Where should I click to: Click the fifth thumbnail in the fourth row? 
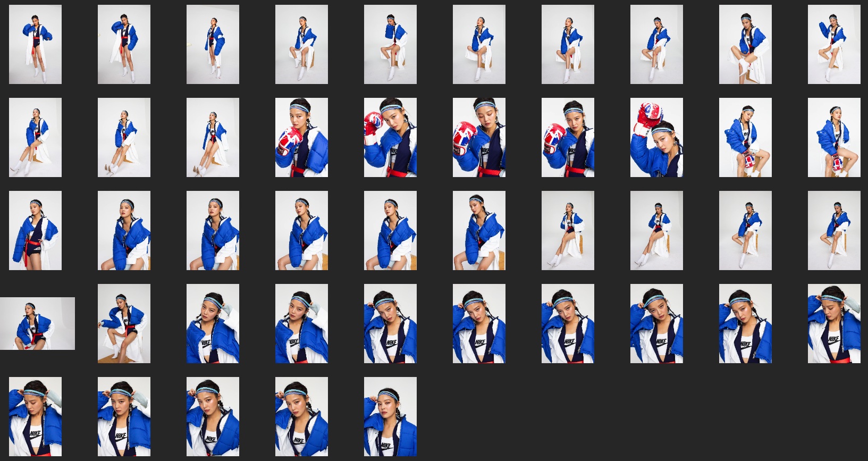pyautogui.click(x=390, y=323)
